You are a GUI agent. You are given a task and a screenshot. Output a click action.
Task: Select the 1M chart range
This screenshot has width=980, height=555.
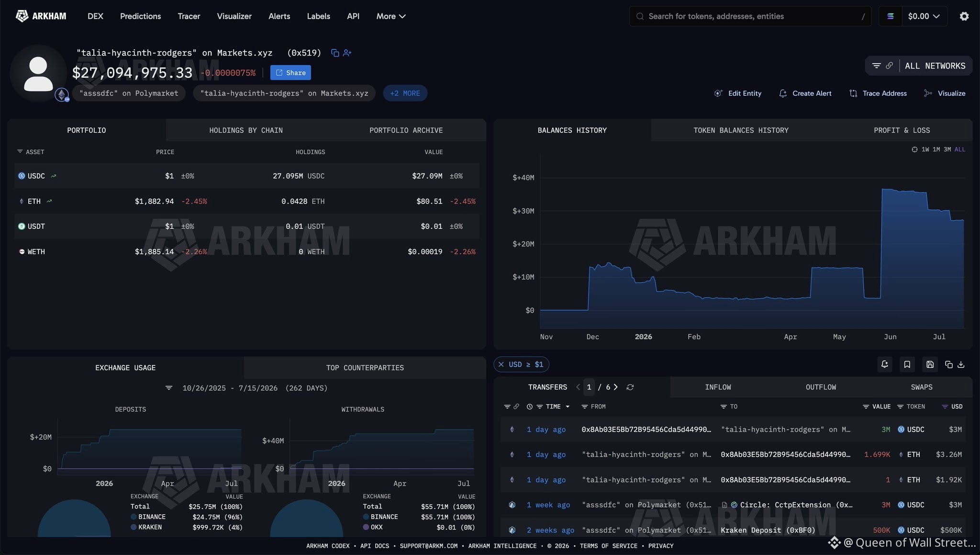tap(936, 149)
